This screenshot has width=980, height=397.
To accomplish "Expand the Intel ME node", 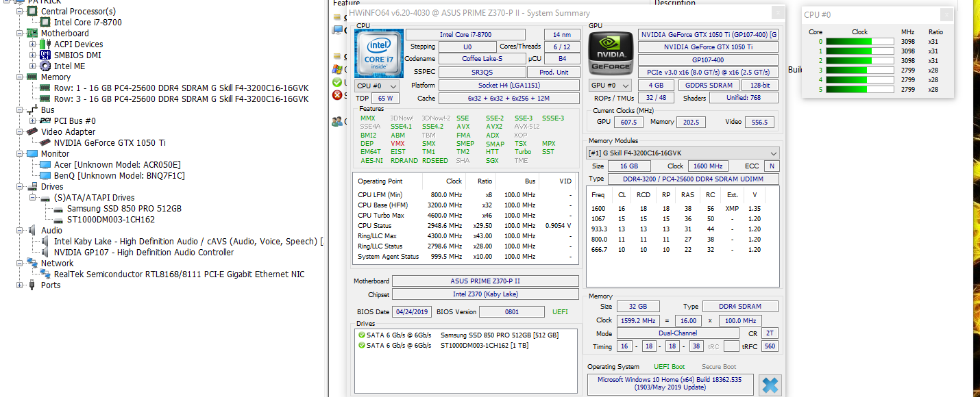I will point(33,66).
